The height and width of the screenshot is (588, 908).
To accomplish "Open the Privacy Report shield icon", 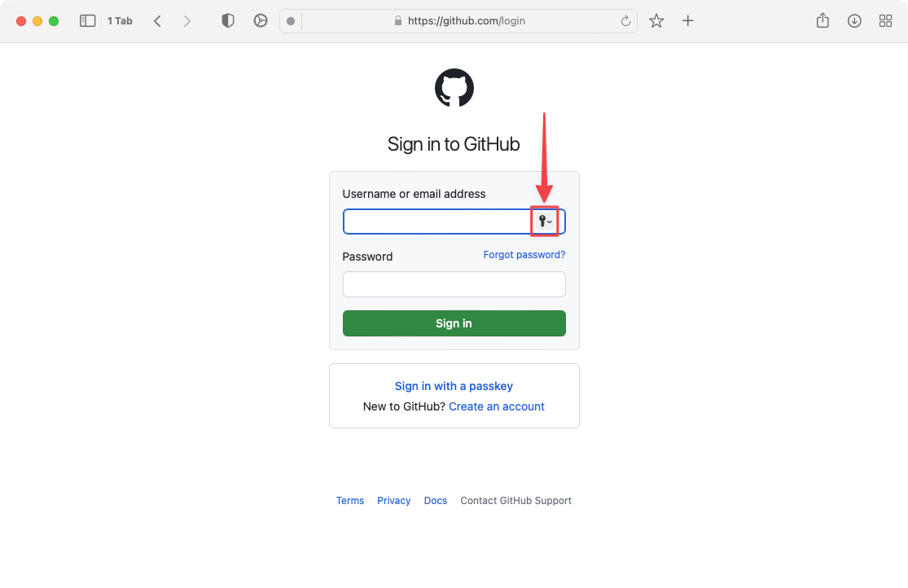I will pos(227,20).
